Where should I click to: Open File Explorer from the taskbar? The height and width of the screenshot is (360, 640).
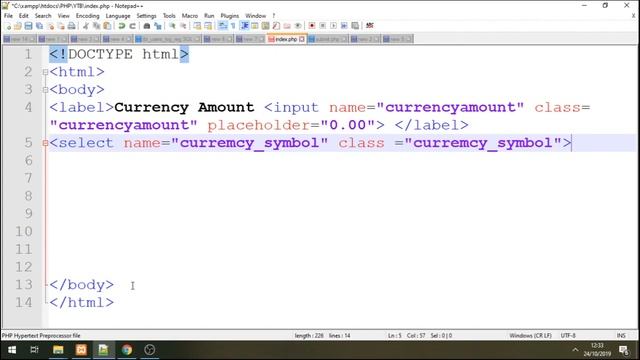(58, 350)
